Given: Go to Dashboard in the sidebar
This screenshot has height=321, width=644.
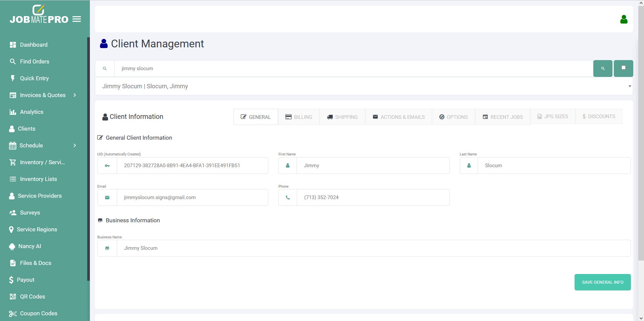Looking at the screenshot, I should 34,45.
